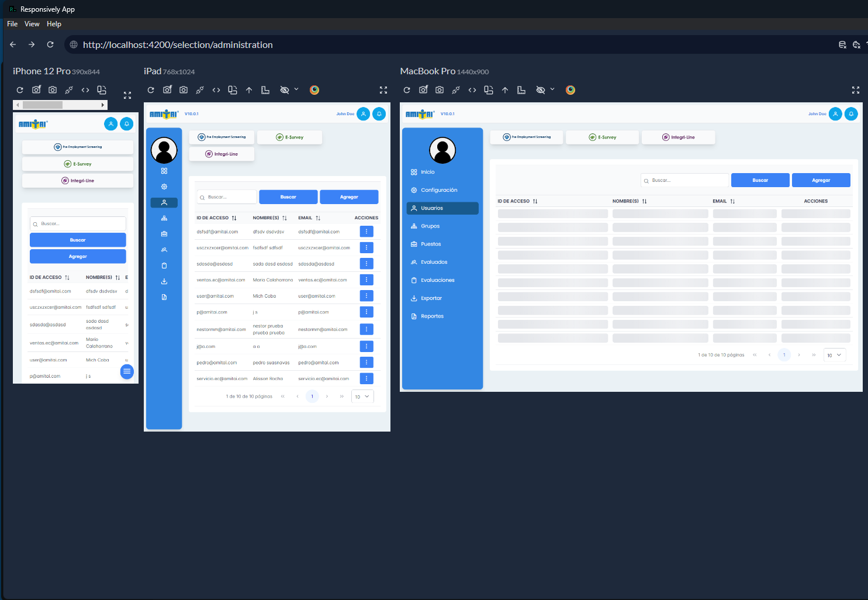Toggle the crossed-eye visibility icon on iPad toolbar
The image size is (868, 600).
[285, 90]
